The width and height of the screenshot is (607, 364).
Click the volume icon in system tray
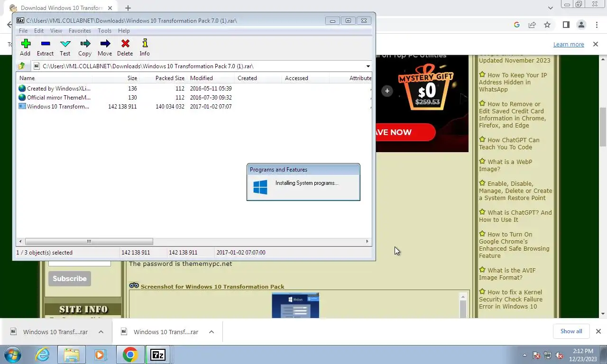click(x=559, y=355)
